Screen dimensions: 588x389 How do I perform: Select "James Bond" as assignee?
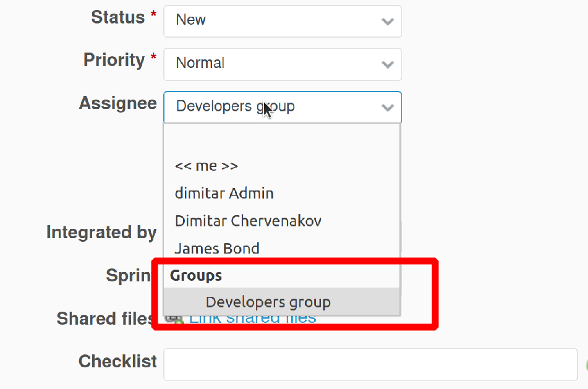click(x=217, y=248)
